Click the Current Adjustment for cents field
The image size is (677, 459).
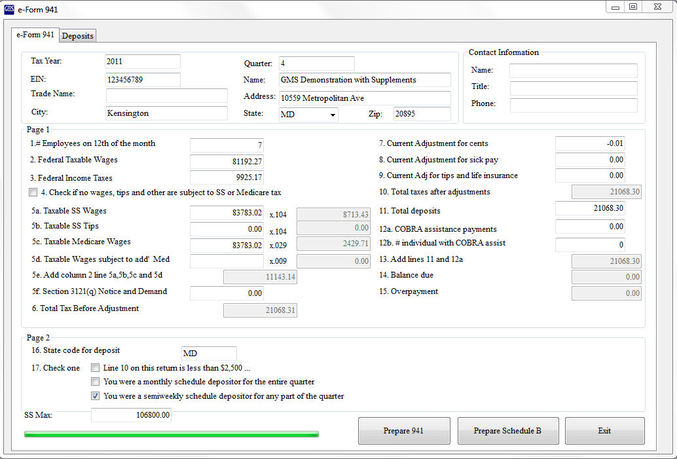coord(590,143)
